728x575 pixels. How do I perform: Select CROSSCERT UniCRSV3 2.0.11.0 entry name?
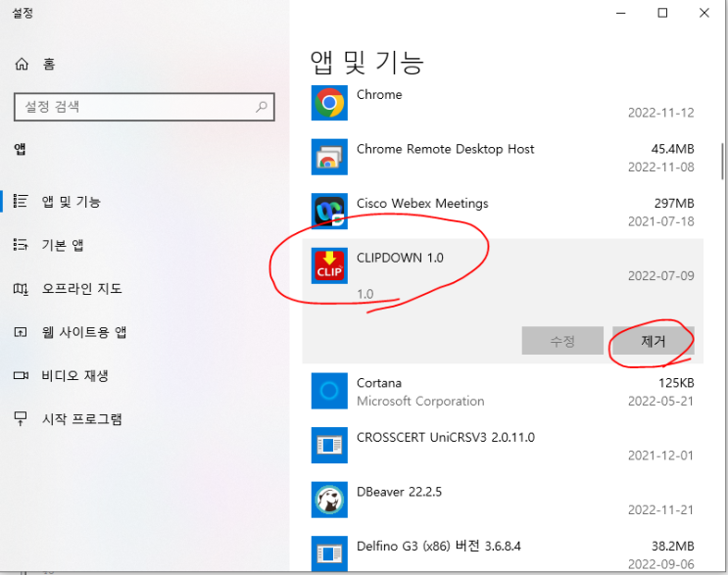tap(446, 437)
